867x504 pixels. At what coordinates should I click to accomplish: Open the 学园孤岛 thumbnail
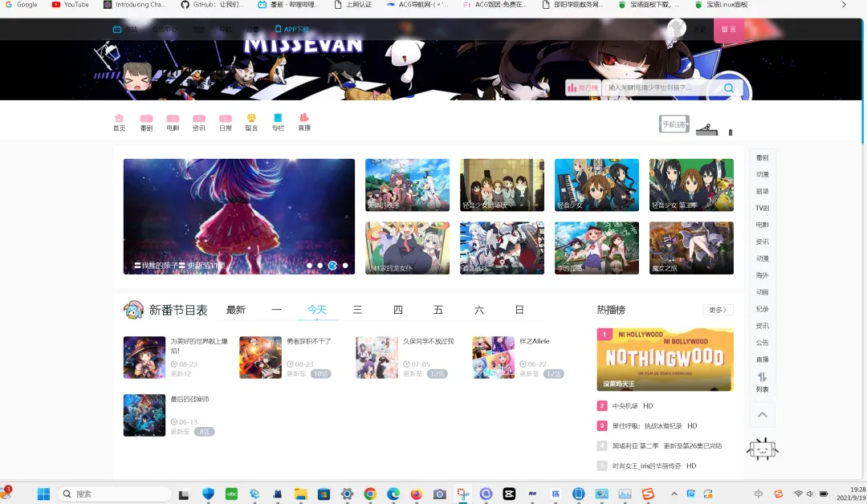(596, 248)
